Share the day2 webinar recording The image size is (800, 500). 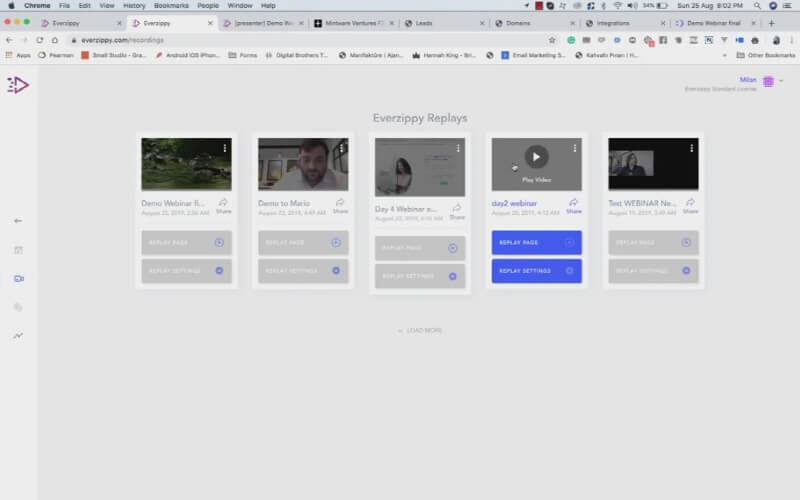[x=573, y=206]
